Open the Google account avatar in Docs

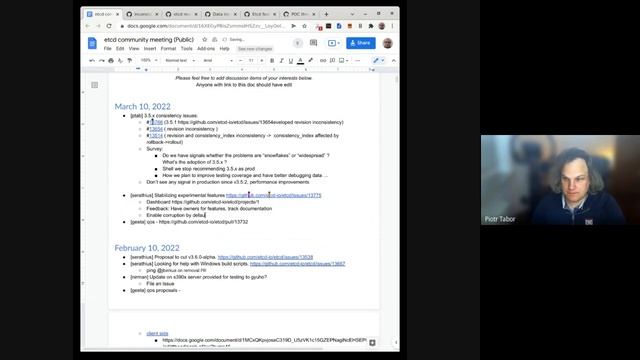tap(388, 43)
